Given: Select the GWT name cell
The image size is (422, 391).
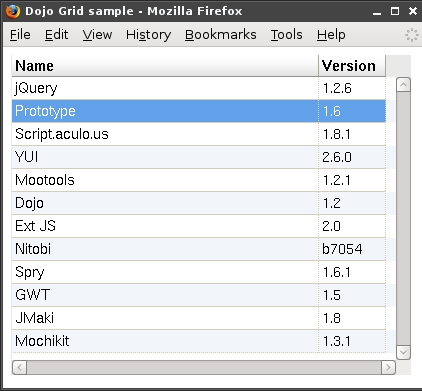Looking at the screenshot, I should [165, 295].
